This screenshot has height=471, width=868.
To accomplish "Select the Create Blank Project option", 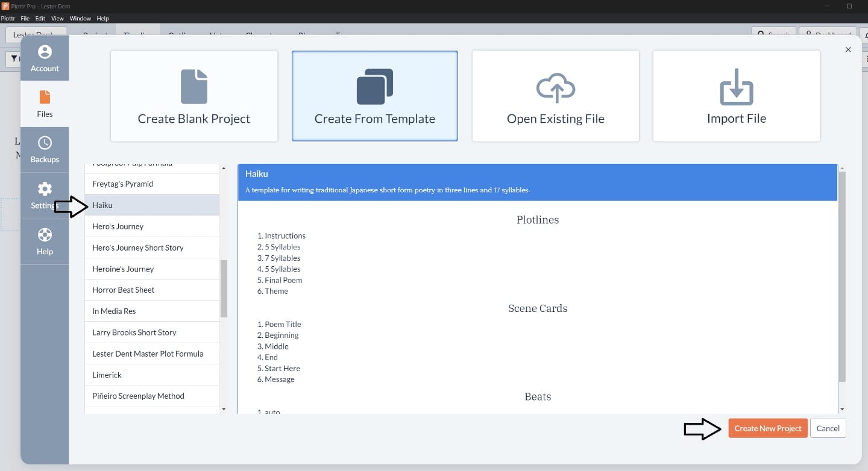I will [x=193, y=95].
